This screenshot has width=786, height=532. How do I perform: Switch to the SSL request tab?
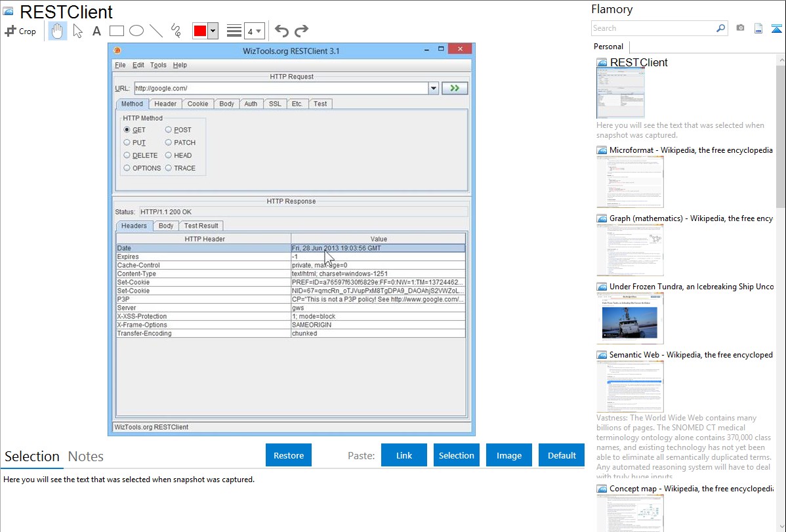[x=275, y=104]
